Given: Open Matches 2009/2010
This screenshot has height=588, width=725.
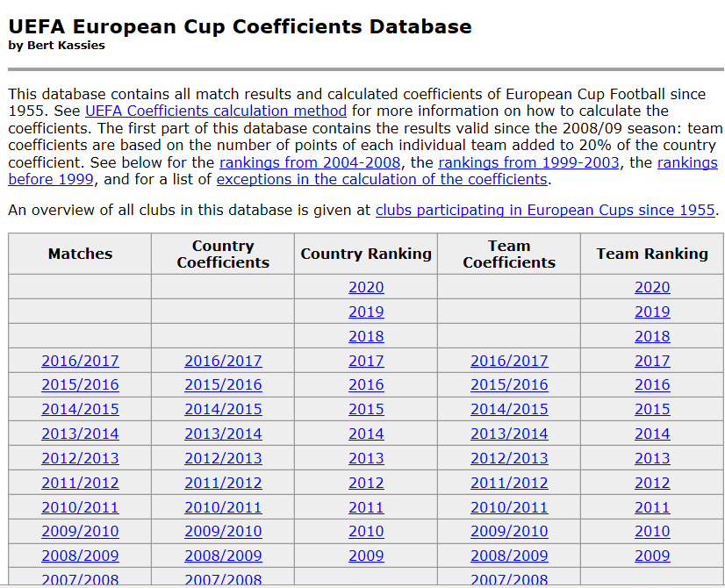Looking at the screenshot, I should click(81, 531).
